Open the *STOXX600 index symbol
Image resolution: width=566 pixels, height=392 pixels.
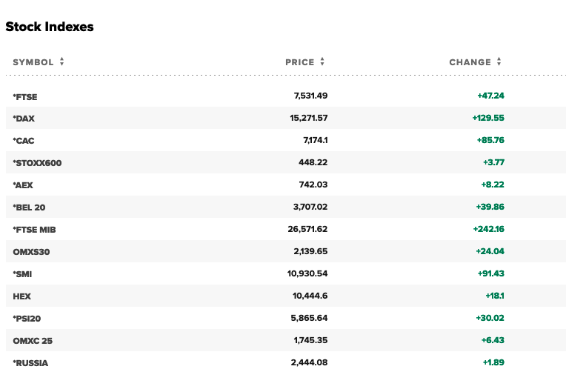tap(37, 163)
